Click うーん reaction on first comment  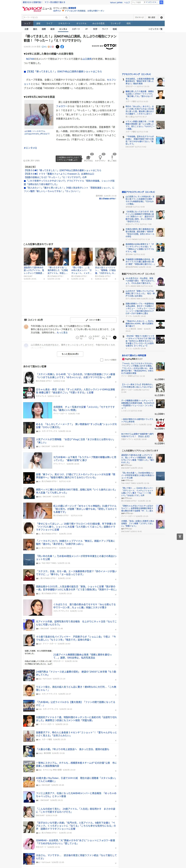click(x=106, y=337)
